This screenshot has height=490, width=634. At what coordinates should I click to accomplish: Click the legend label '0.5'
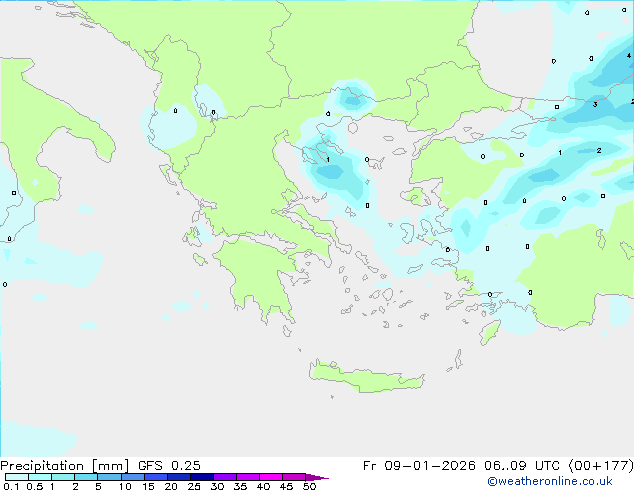tap(34, 486)
